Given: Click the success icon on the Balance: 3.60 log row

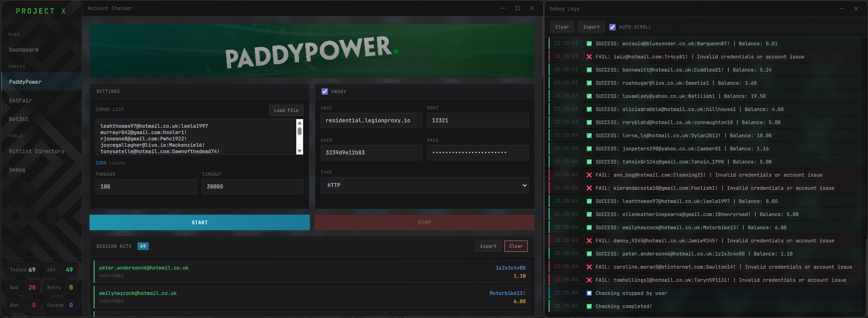Looking at the screenshot, I should [x=589, y=83].
